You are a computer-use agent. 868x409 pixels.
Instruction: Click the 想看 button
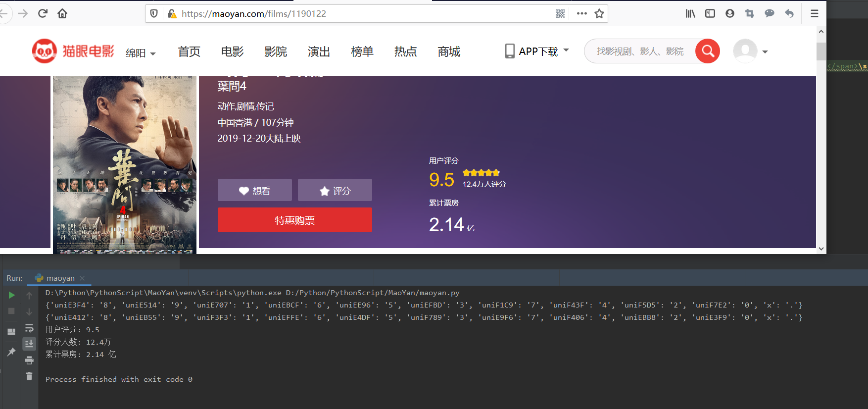pos(255,190)
